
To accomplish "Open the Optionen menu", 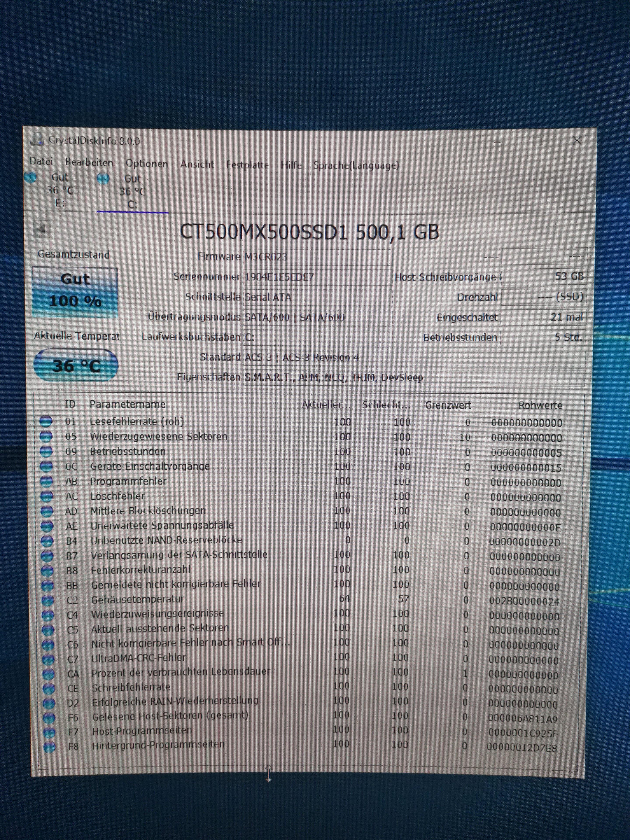I will pos(147,164).
